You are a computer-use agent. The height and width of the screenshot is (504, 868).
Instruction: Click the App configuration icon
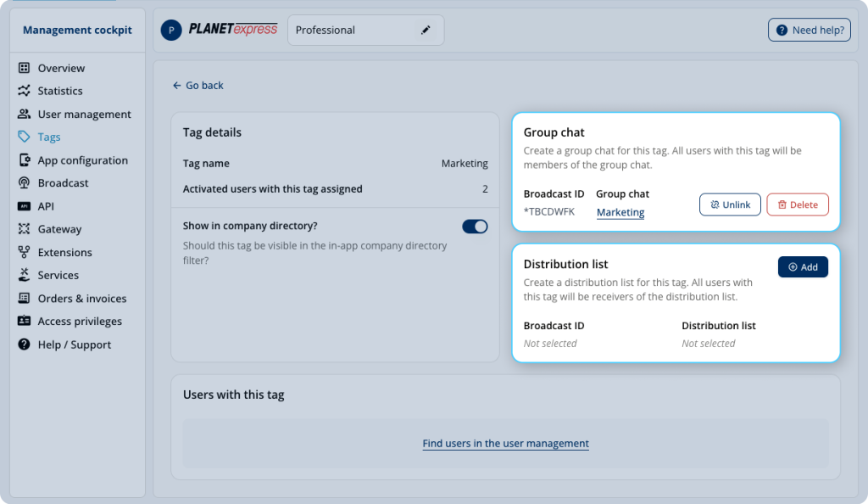(x=24, y=160)
